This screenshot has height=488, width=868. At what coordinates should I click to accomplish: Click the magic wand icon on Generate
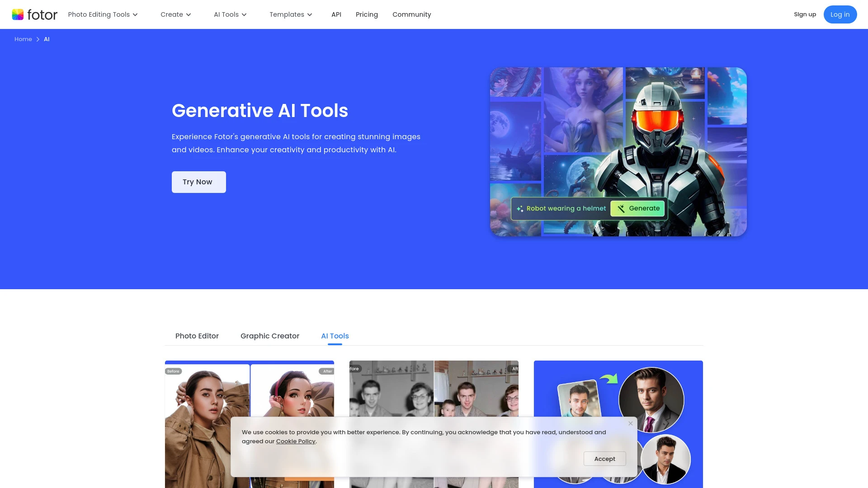pyautogui.click(x=620, y=208)
